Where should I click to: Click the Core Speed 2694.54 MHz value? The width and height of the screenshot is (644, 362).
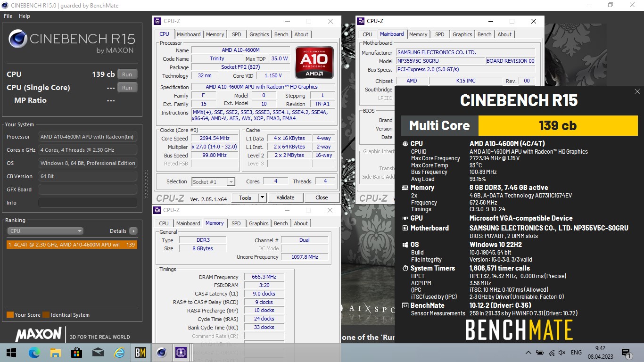pos(215,139)
